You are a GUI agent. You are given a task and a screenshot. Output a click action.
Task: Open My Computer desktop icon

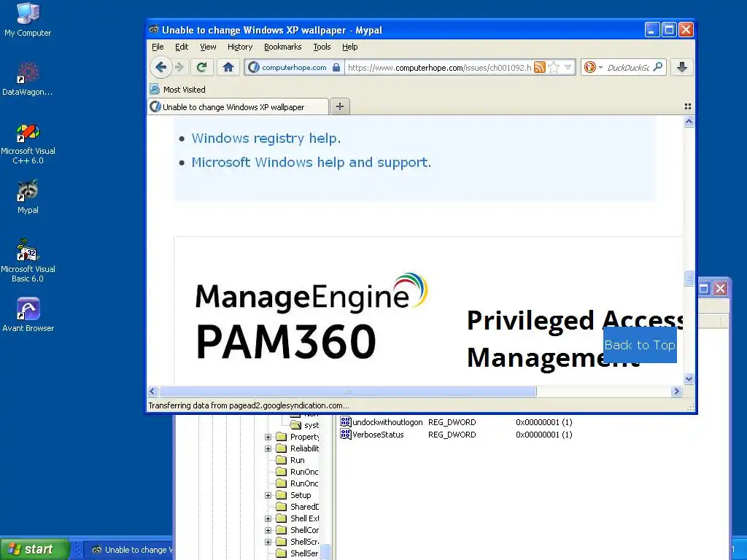click(28, 20)
